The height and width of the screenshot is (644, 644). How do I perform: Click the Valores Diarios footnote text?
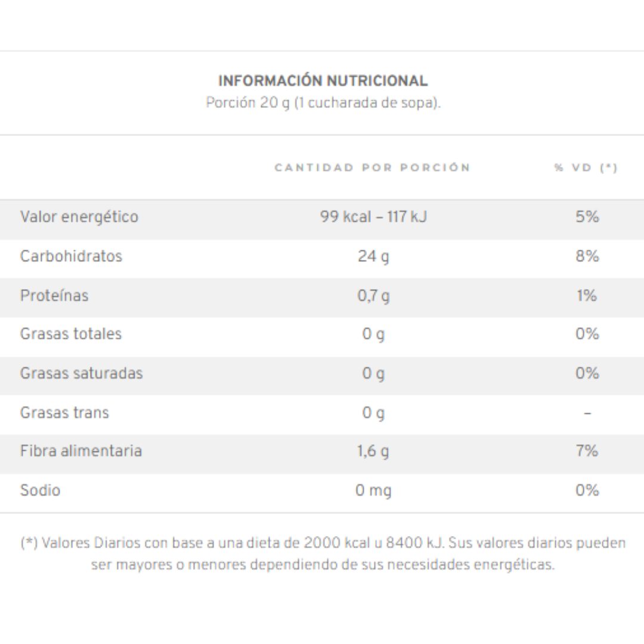[323, 553]
